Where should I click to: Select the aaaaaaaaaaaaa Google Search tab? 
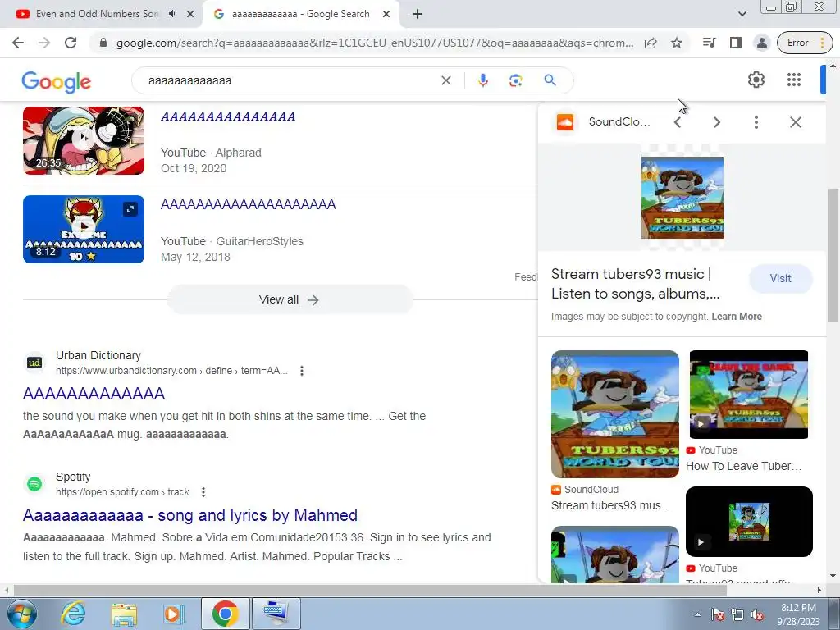(300, 14)
